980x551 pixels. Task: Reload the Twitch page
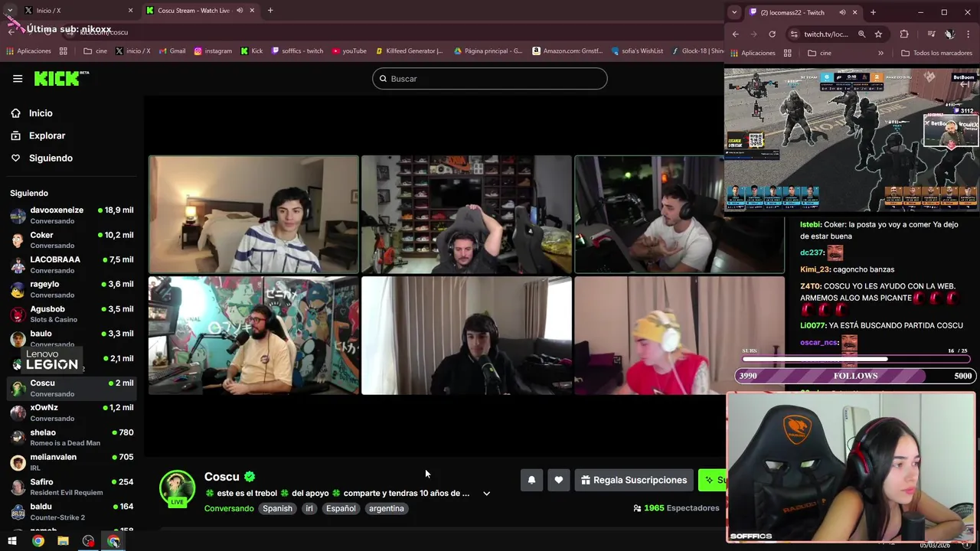(772, 34)
